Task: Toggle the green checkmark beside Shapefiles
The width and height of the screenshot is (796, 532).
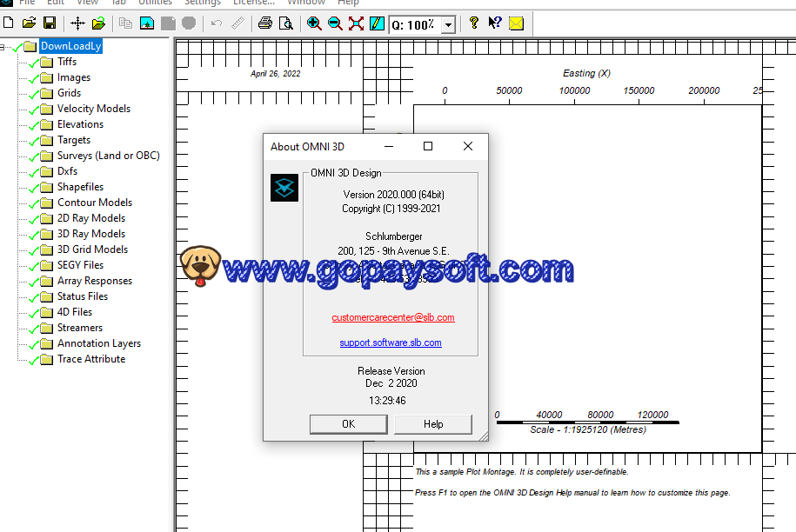Action: (x=34, y=189)
